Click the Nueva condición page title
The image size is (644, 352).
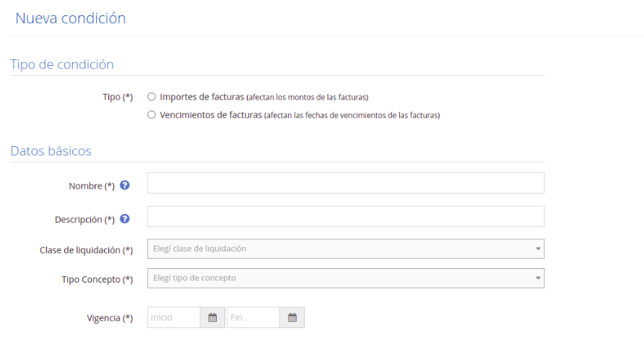click(x=71, y=18)
